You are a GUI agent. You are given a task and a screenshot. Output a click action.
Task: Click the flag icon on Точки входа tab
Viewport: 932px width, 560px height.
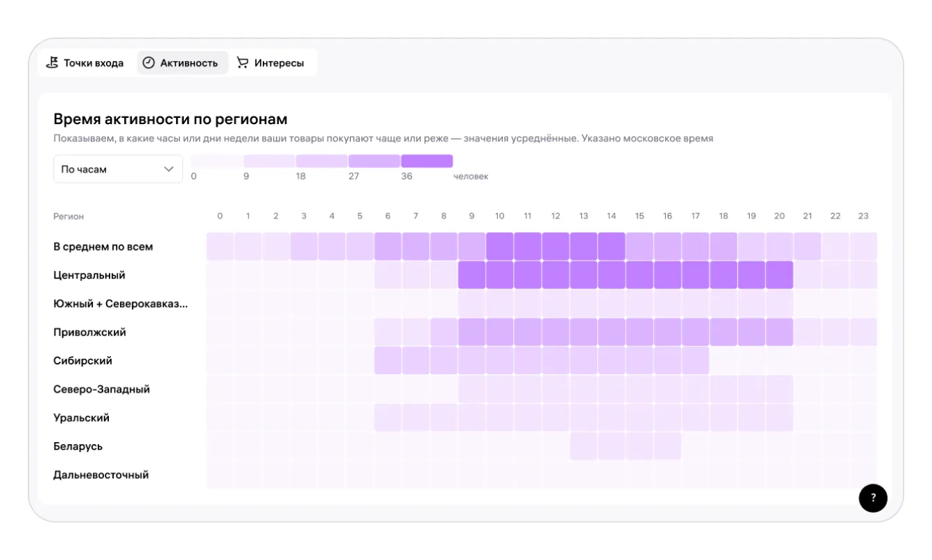(x=52, y=62)
